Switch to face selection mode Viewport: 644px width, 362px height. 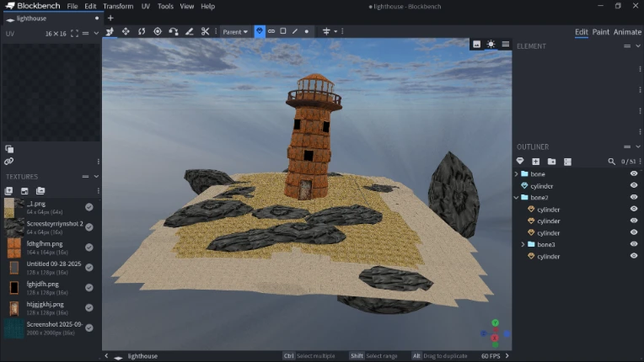pyautogui.click(x=283, y=31)
